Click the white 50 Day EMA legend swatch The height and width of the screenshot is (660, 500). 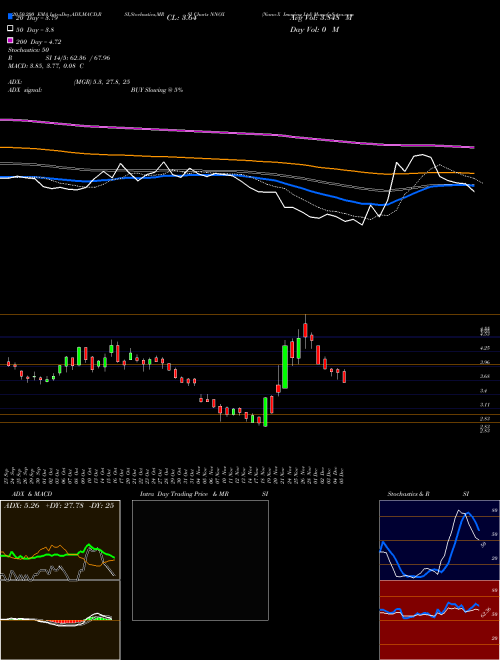(x=11, y=29)
